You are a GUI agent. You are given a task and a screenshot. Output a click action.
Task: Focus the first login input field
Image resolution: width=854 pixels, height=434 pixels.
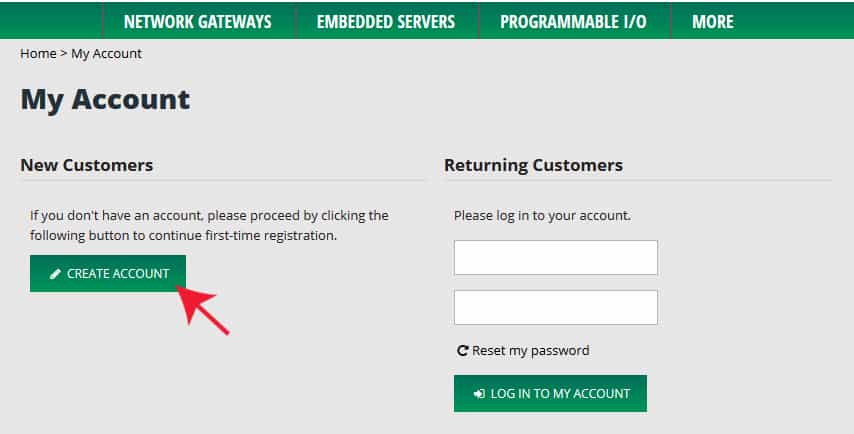point(556,258)
